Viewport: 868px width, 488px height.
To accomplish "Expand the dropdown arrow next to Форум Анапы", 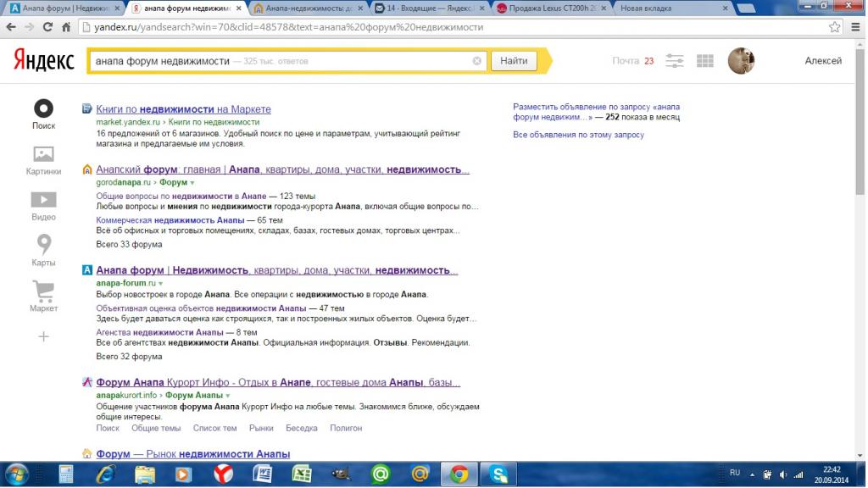I will pyautogui.click(x=227, y=396).
